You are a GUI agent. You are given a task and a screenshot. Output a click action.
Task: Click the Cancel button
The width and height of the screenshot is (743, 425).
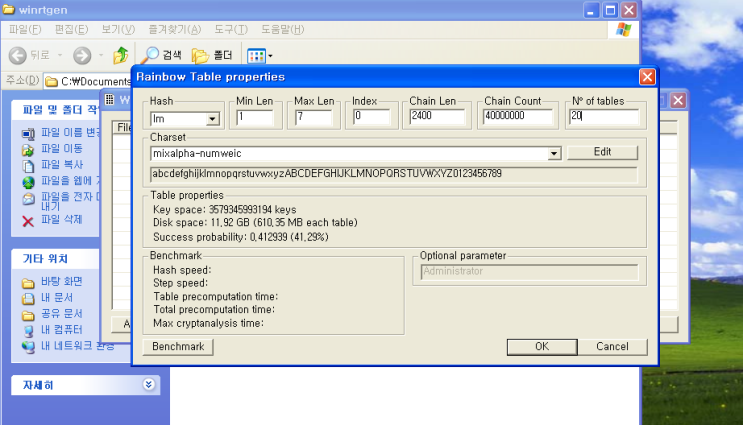click(612, 347)
